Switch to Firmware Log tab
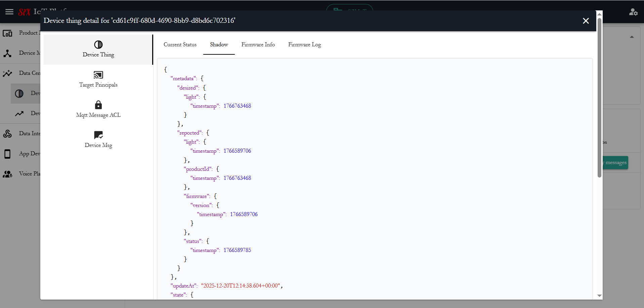The image size is (644, 308). tap(304, 45)
